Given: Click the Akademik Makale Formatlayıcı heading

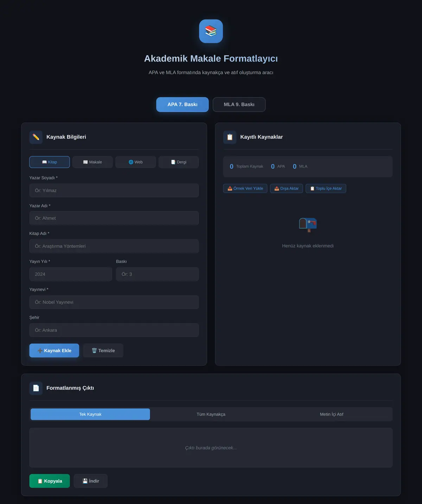Looking at the screenshot, I should coord(211,59).
